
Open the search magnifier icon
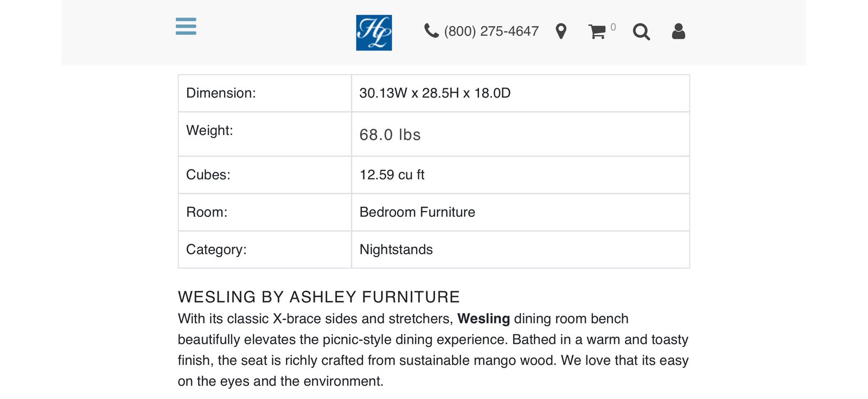pos(641,32)
